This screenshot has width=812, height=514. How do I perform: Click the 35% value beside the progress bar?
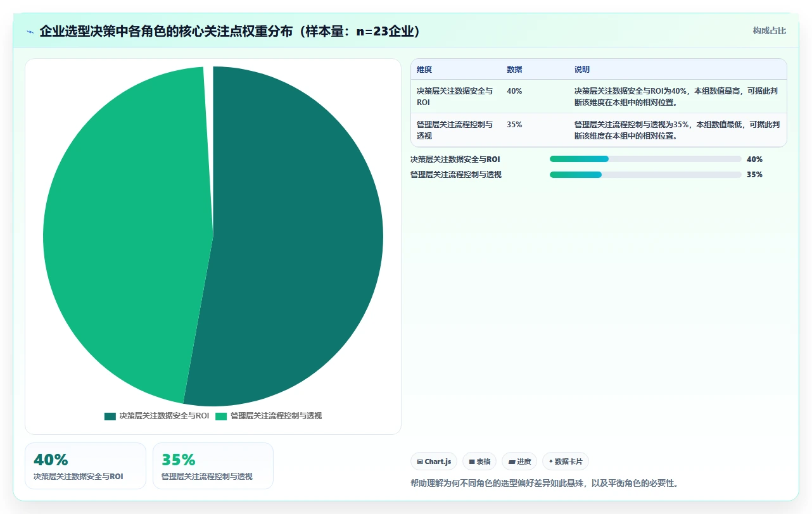click(754, 175)
